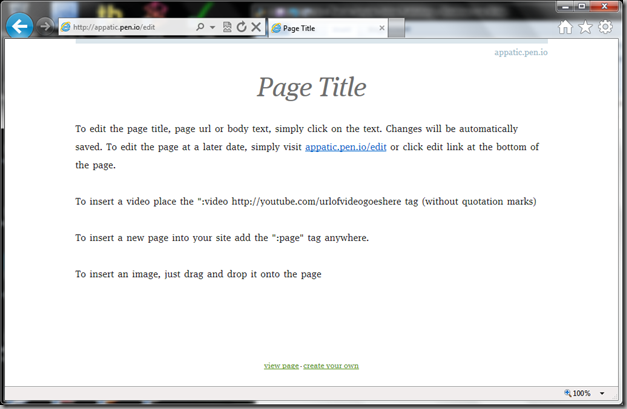Click the create your own link
The image size is (627, 409).
click(x=331, y=365)
